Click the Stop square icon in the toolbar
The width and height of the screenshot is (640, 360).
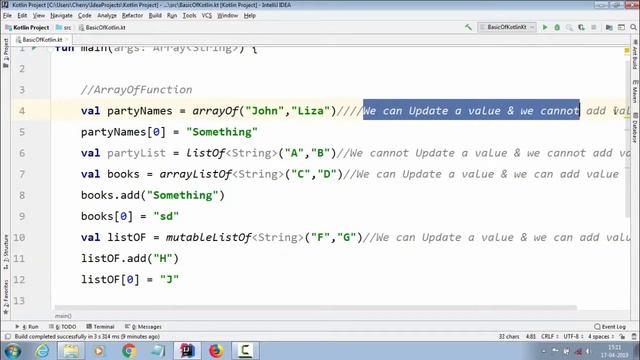593,27
